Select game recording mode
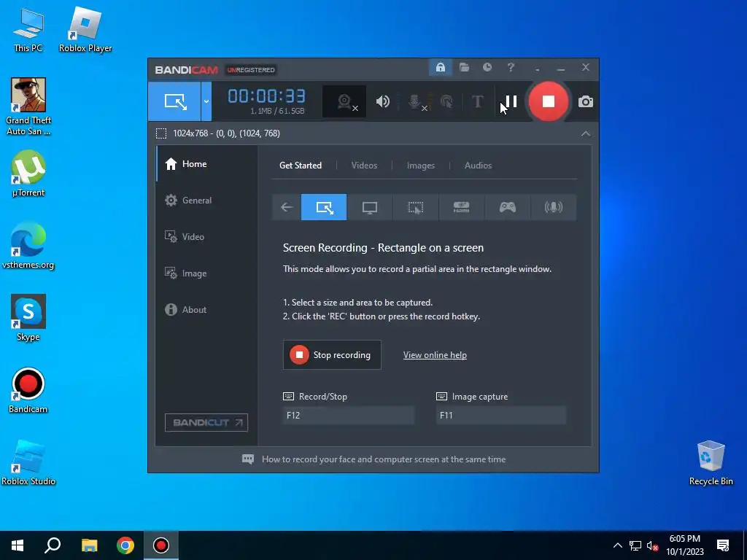The width and height of the screenshot is (747, 560). (x=508, y=207)
